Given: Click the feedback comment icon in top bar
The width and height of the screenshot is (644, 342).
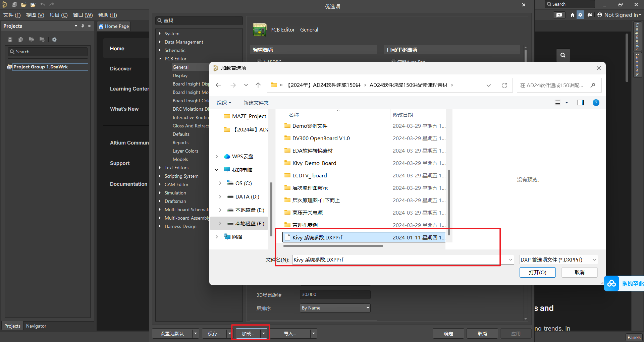Looking at the screenshot, I should (x=559, y=15).
